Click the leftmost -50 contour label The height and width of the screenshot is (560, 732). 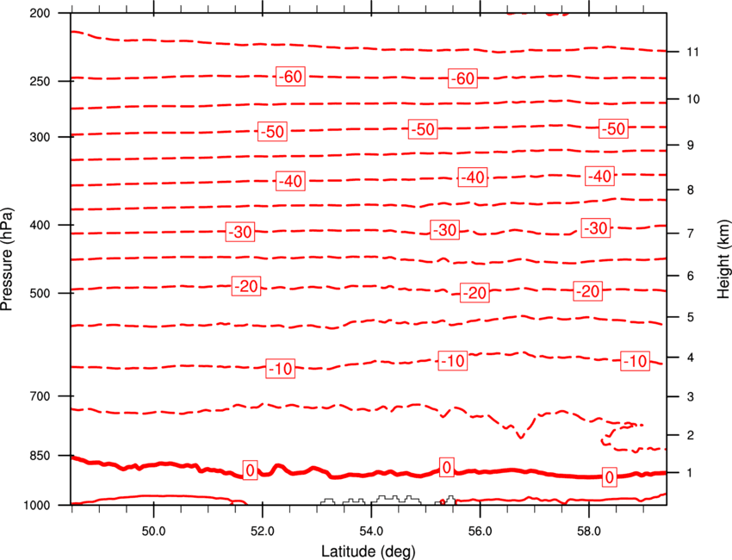(x=273, y=131)
